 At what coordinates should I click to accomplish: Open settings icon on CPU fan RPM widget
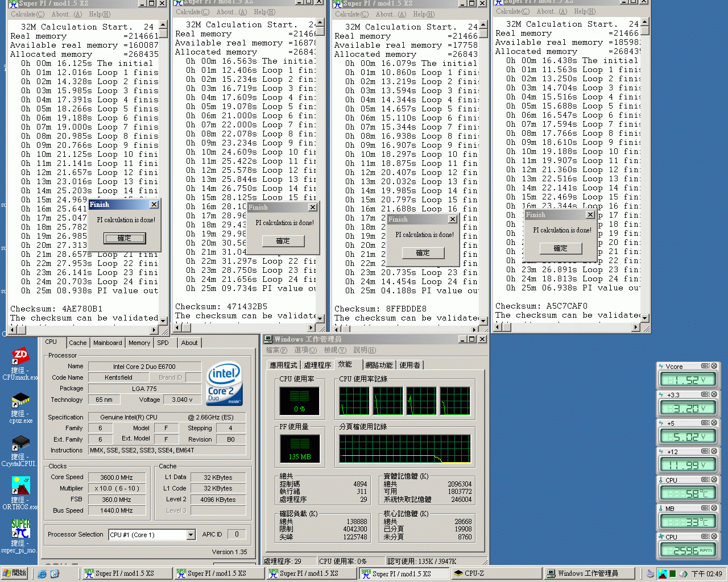click(705, 537)
